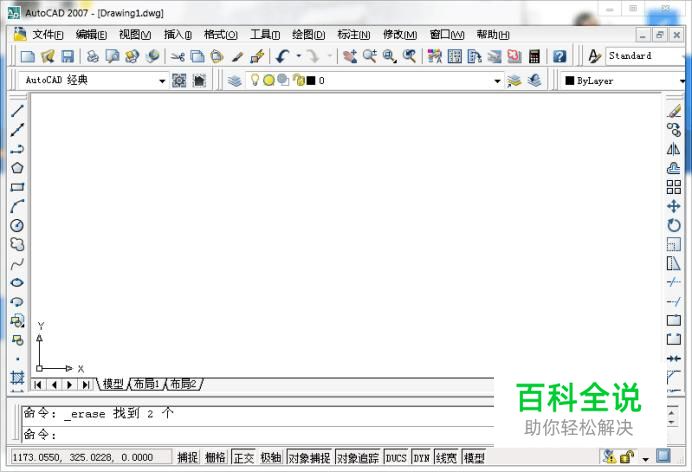Screen dimensions: 692x472
Task: Click the black ByLayer color swatch
Action: [570, 80]
